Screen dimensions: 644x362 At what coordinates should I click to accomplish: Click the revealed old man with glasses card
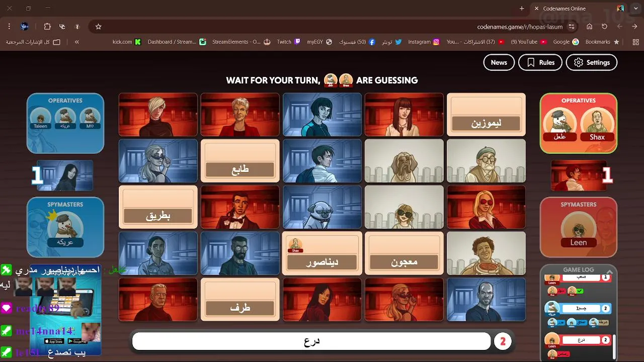click(486, 160)
